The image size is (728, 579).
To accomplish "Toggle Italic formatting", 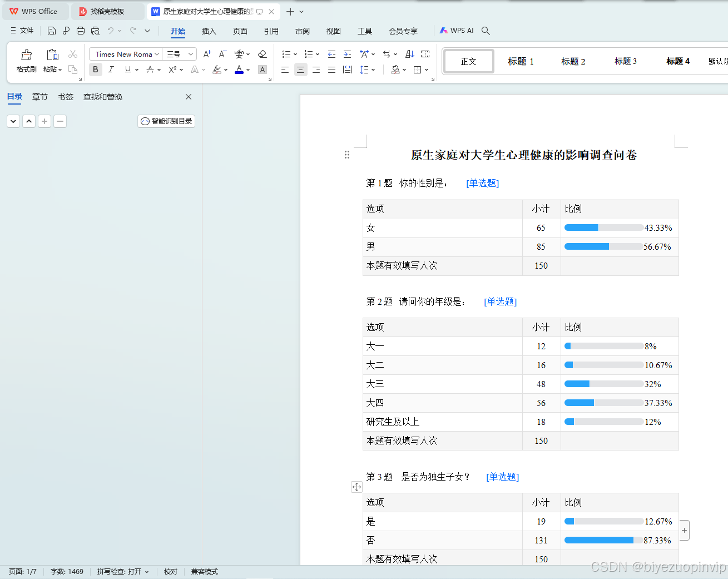I will (x=111, y=70).
